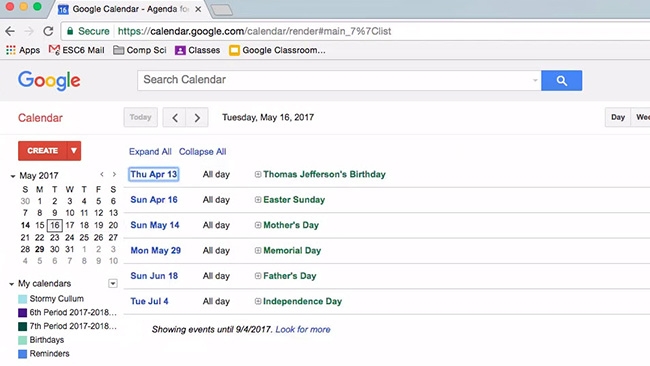Expand Memorial Day event plus icon
Screen dimensions: 650x366
(x=258, y=250)
